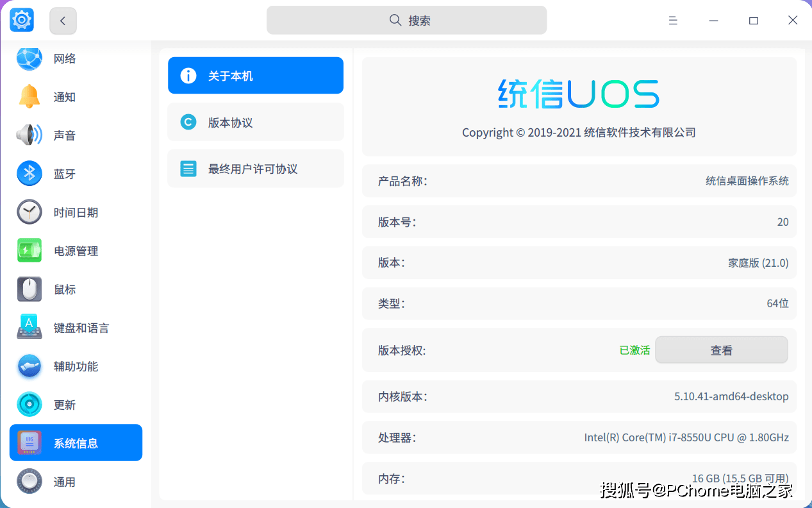
Task: Open the Sound speaker icon
Action: click(29, 135)
